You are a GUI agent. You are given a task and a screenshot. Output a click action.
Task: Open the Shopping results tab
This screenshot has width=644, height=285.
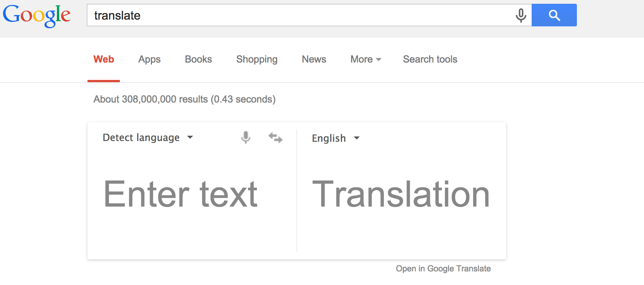click(x=257, y=60)
